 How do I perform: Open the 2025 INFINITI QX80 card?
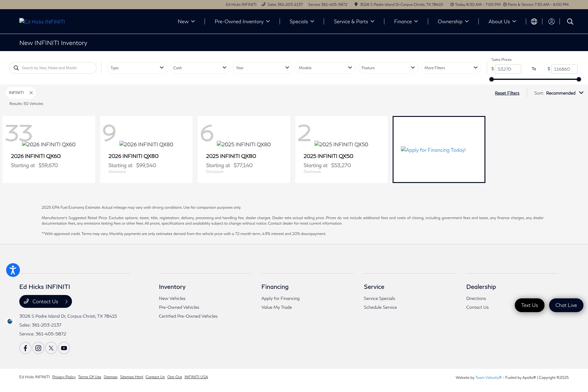pyautogui.click(x=244, y=149)
